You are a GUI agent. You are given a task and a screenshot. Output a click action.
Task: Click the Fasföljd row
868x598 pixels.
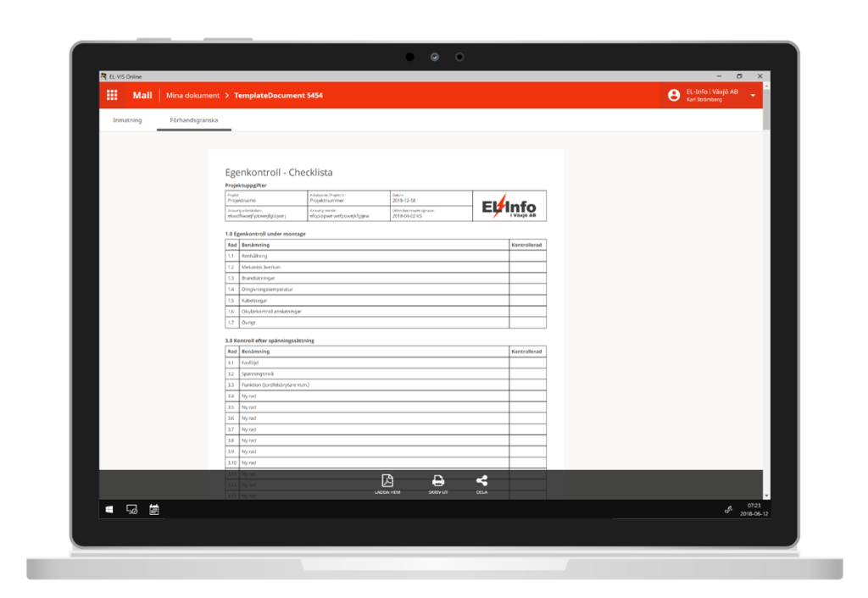tap(386, 363)
